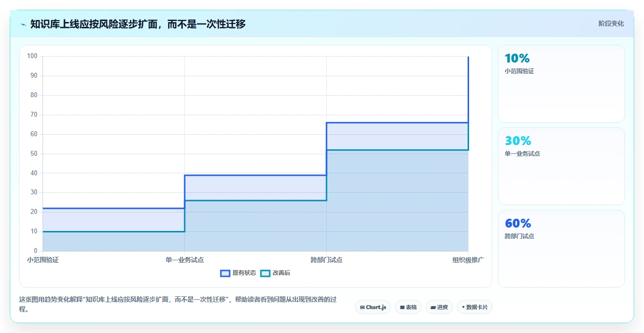Click the 阶段变化 label in header

tap(611, 23)
